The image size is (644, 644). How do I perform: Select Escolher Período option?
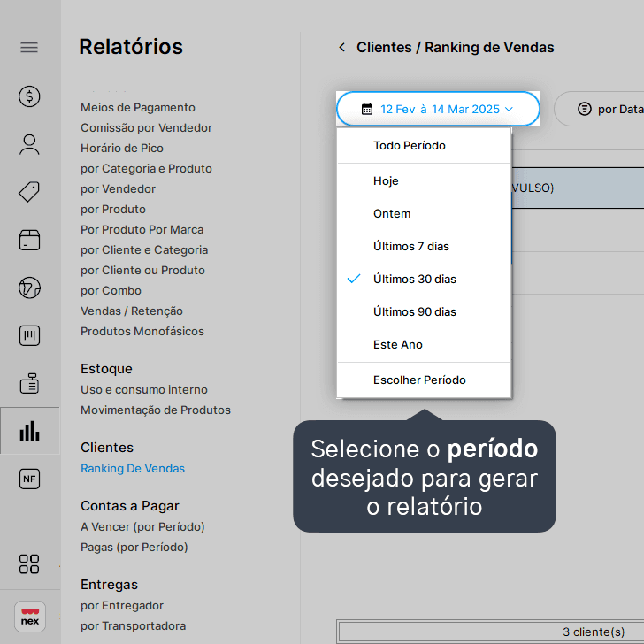point(424,379)
